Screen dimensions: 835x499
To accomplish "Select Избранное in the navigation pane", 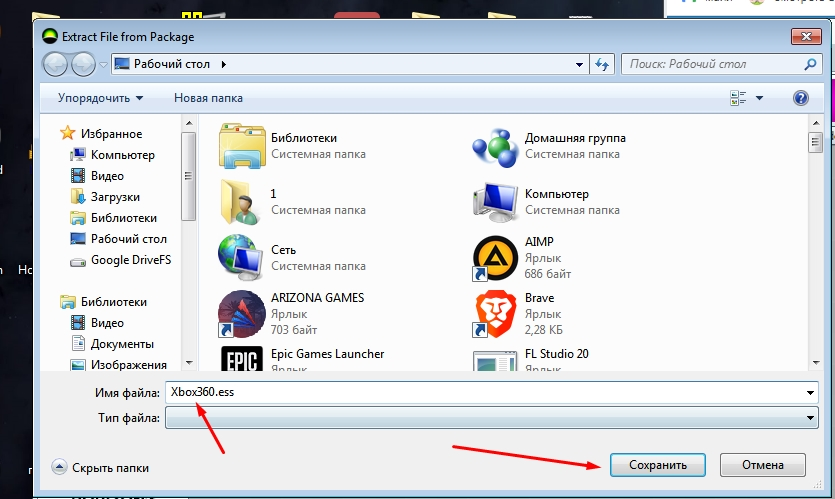I will pos(111,134).
